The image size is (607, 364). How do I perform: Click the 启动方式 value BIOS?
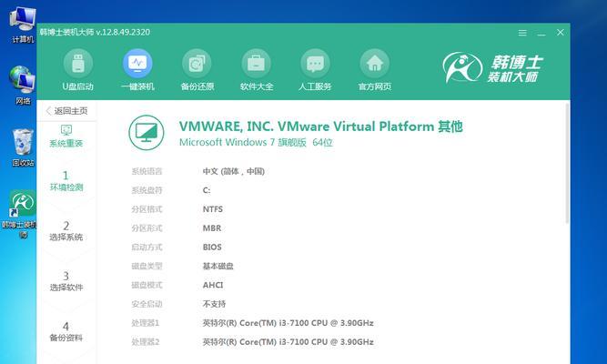[x=212, y=247]
